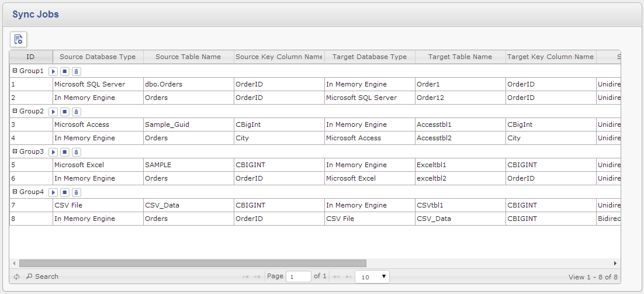Click the page number input field

click(x=299, y=276)
